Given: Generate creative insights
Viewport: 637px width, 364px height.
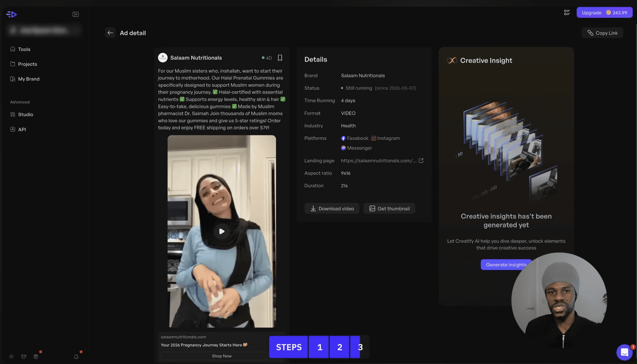Looking at the screenshot, I should pos(506,265).
